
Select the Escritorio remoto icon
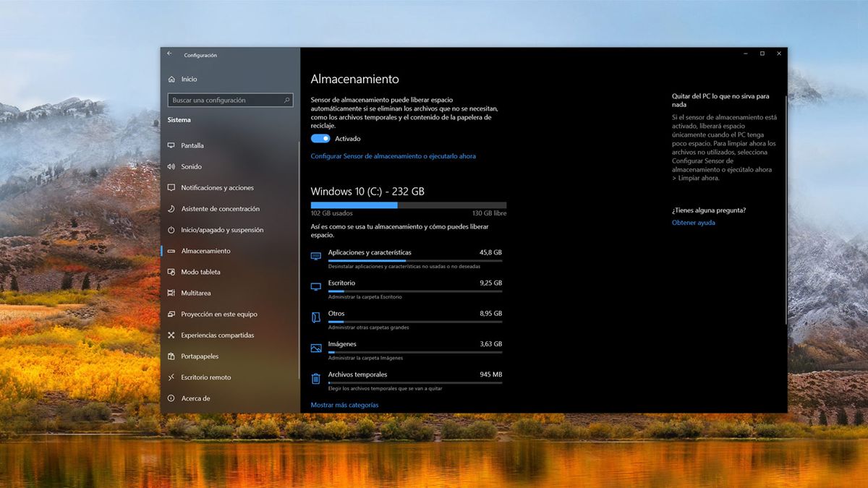coord(173,377)
